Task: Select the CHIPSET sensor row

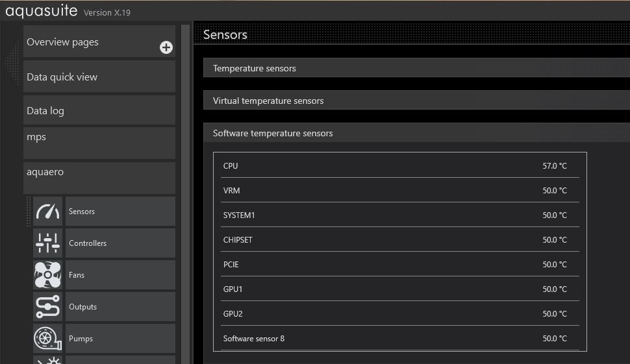Action: (399, 240)
